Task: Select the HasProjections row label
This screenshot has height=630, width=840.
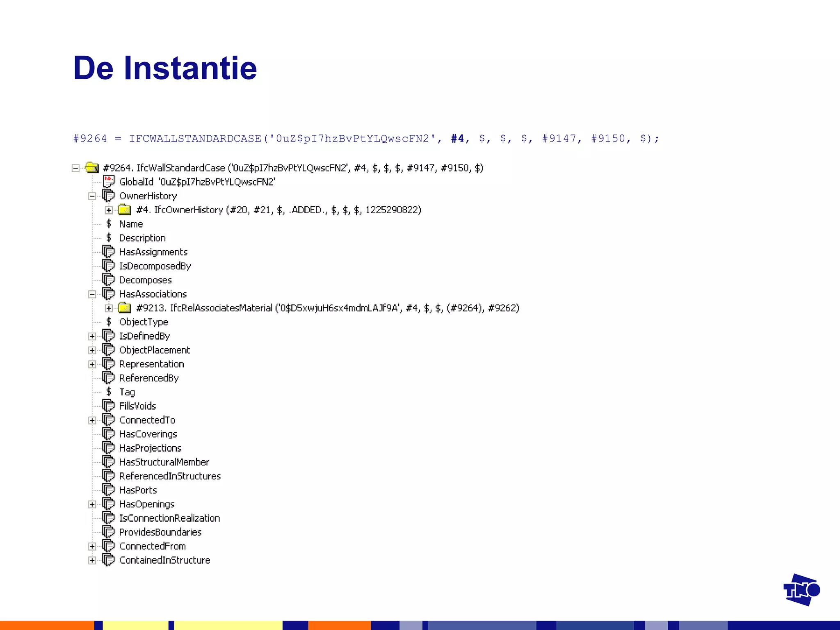Action: pos(150,448)
